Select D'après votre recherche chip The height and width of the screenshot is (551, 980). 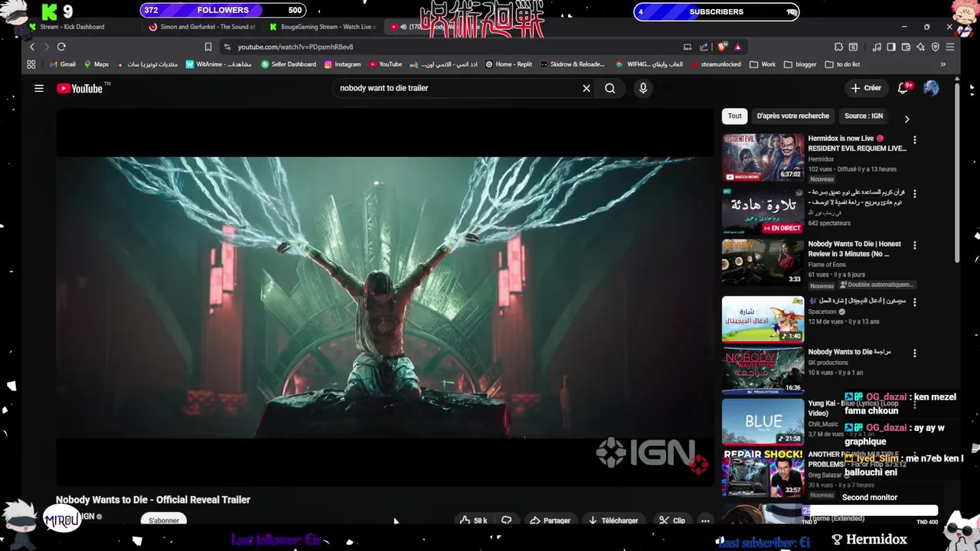tap(792, 116)
